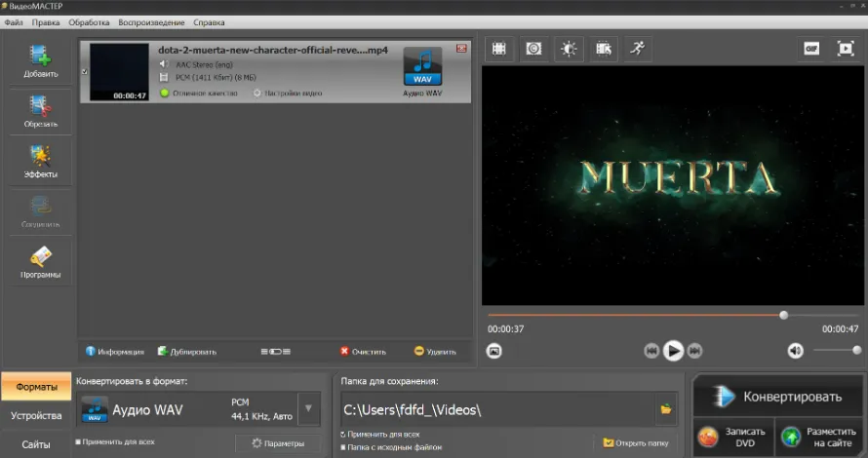Enable Применить для всех under format
This screenshot has height=458, width=868.
(78, 442)
